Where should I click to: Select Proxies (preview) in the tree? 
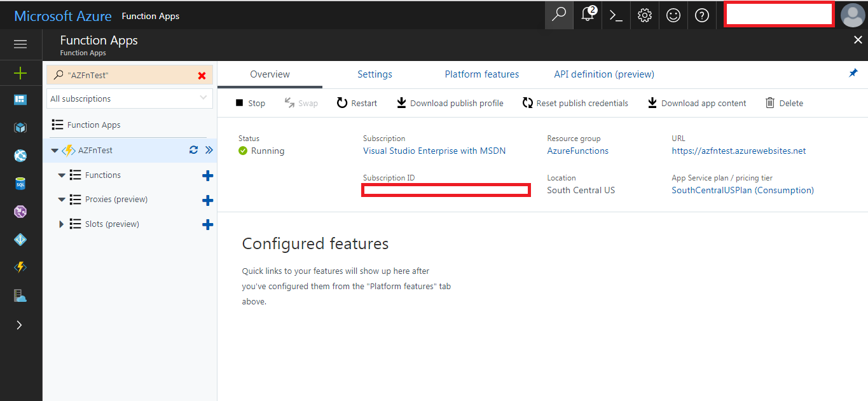click(x=116, y=200)
